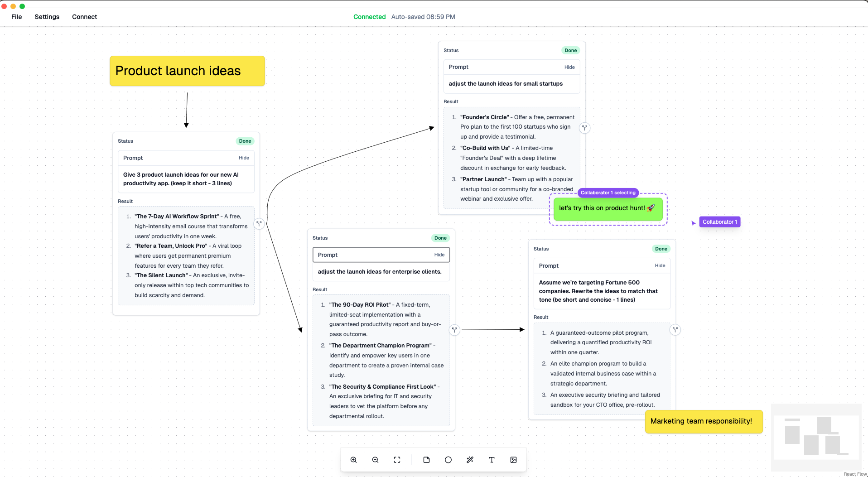Click Done badge on small startups node

point(570,50)
